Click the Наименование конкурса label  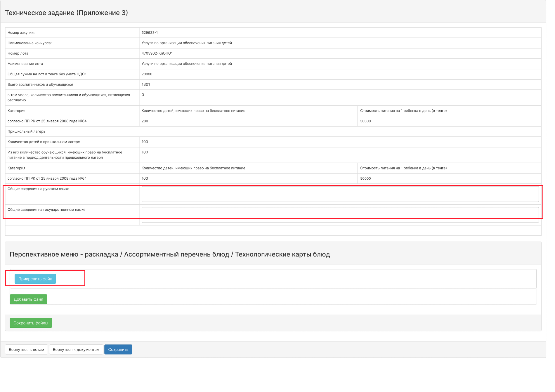point(30,43)
